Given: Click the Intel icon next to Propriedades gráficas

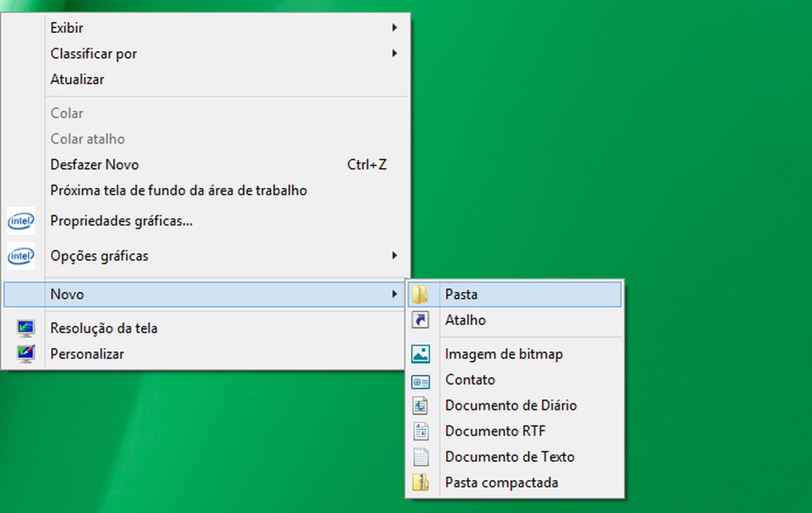Looking at the screenshot, I should 21,221.
